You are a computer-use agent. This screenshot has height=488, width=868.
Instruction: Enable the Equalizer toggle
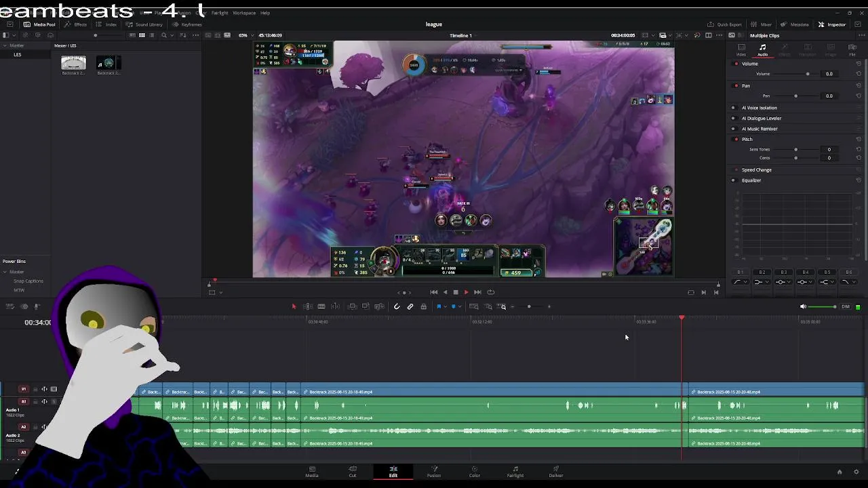tap(733, 180)
